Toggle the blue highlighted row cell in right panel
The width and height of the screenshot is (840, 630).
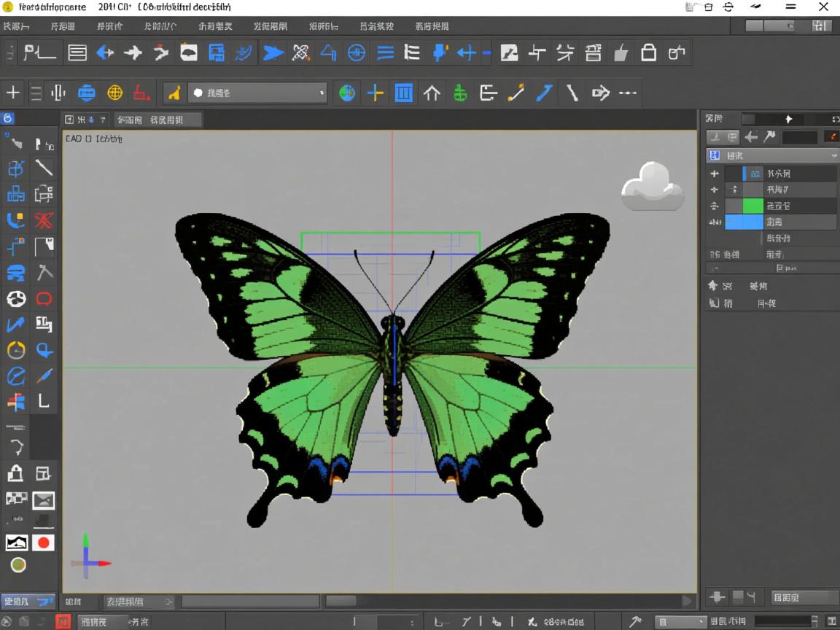pos(744,222)
